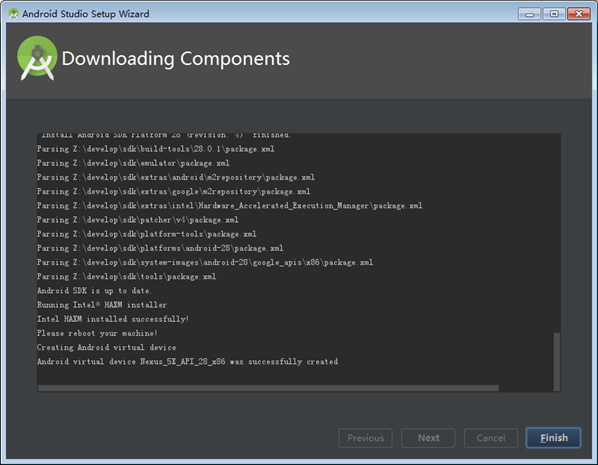The height and width of the screenshot is (465, 598).
Task: Click the line 'Android SDK is up to date.'
Action: tap(94, 291)
